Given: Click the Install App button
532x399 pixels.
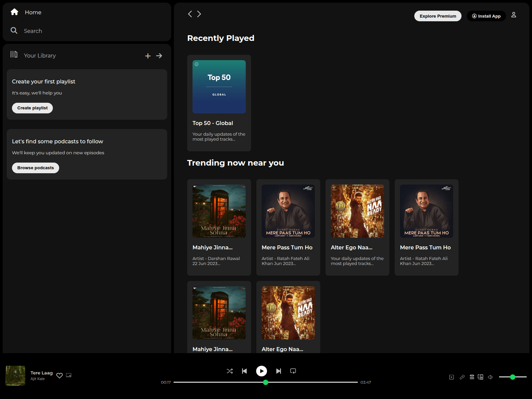Looking at the screenshot, I should 486,16.
